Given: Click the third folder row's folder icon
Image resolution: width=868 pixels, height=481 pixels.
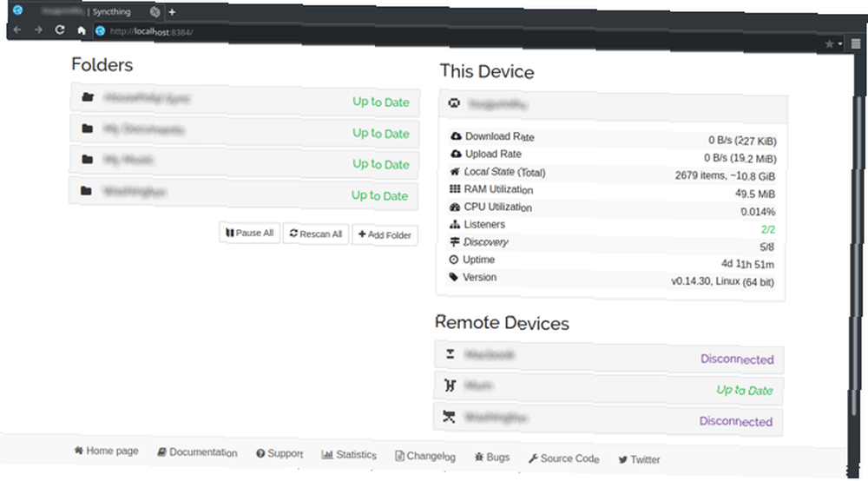Looking at the screenshot, I should click(x=87, y=160).
